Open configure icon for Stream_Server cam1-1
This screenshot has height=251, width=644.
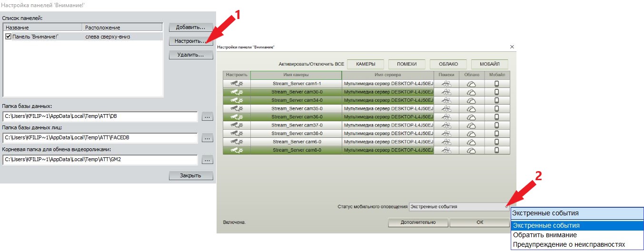pos(237,84)
